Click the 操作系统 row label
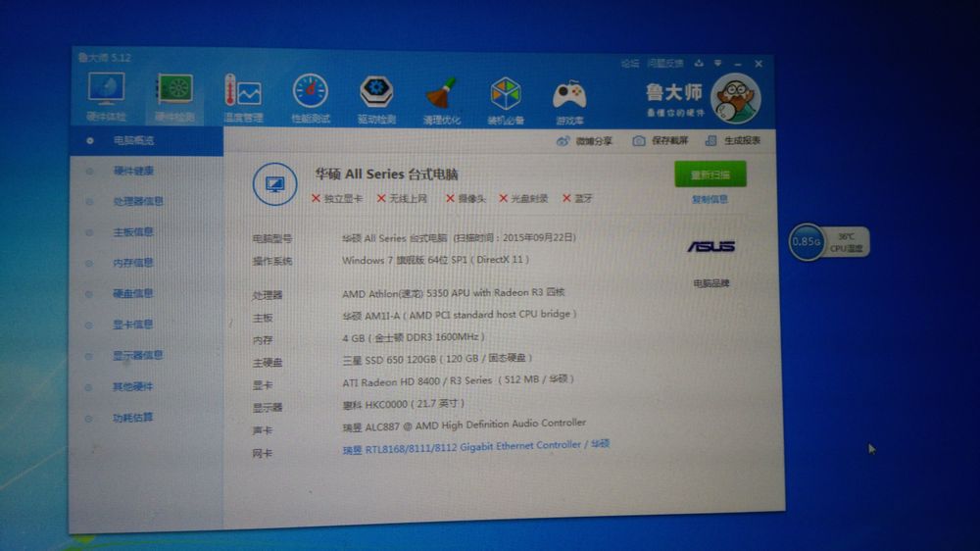 click(272, 262)
